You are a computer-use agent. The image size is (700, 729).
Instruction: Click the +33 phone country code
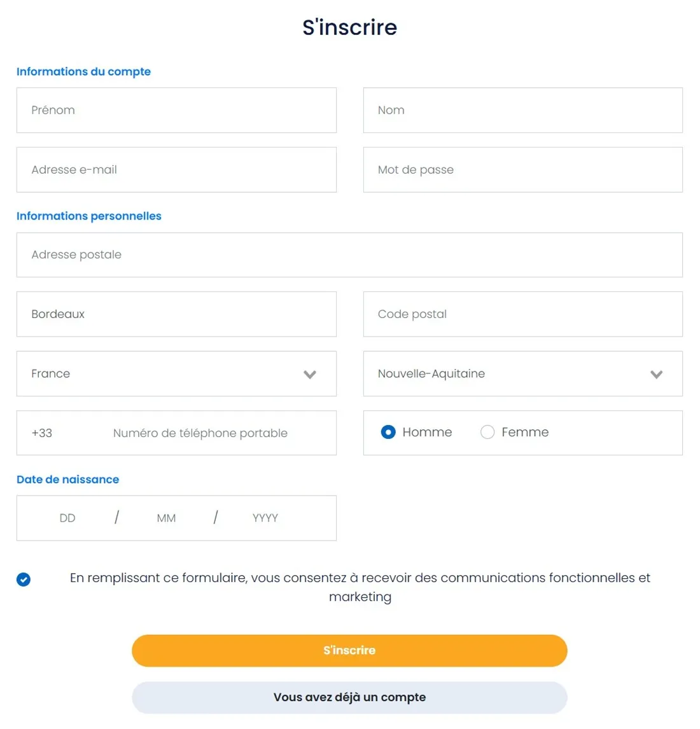[42, 433]
